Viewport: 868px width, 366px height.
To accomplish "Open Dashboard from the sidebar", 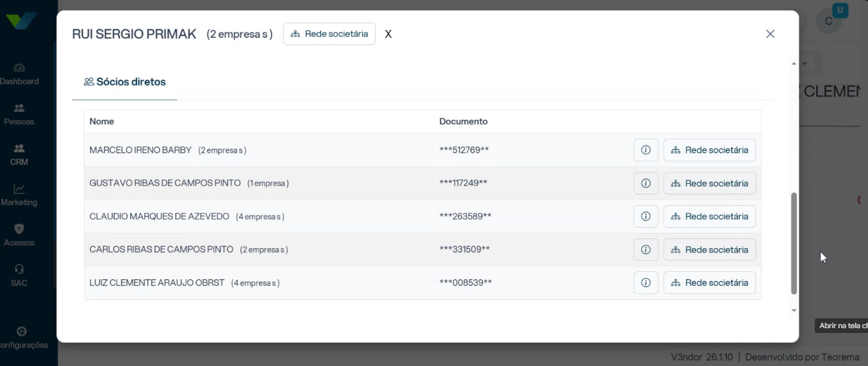I will 19,74.
